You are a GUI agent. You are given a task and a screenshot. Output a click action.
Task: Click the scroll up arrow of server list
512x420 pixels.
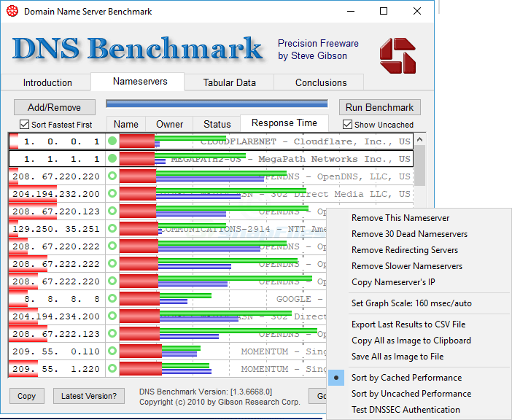(420, 140)
